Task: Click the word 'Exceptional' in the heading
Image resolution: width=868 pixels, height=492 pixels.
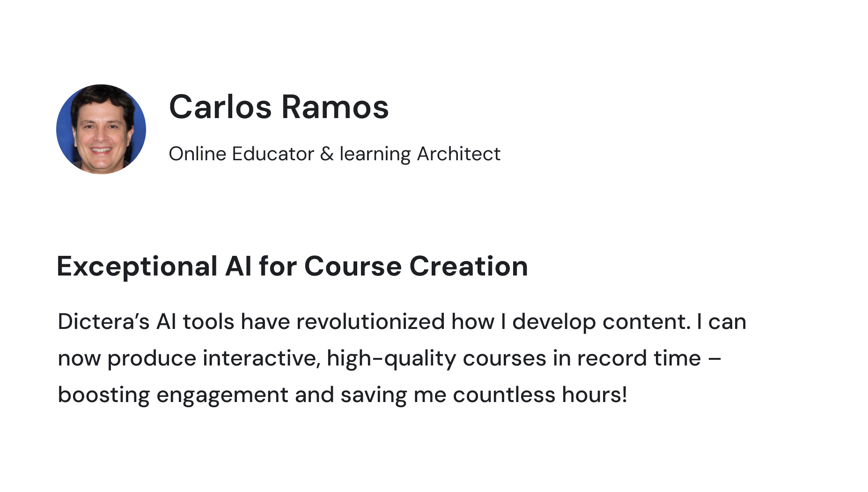Action: [x=137, y=267]
